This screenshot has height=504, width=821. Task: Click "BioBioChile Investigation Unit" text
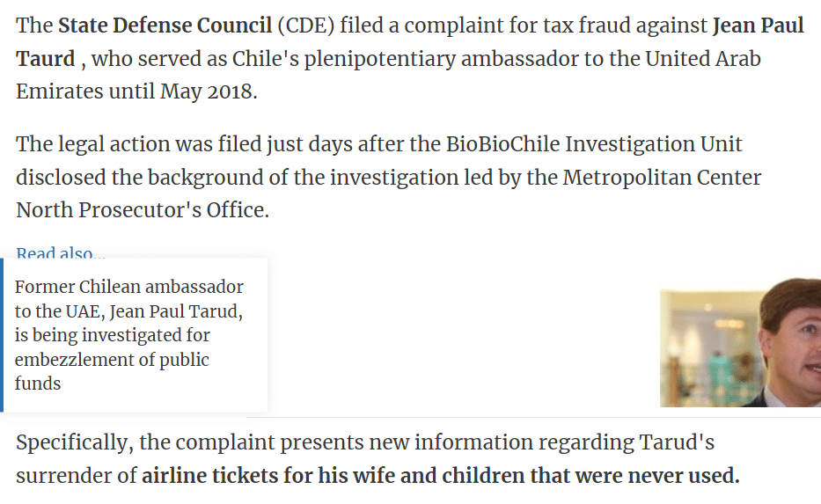click(594, 144)
